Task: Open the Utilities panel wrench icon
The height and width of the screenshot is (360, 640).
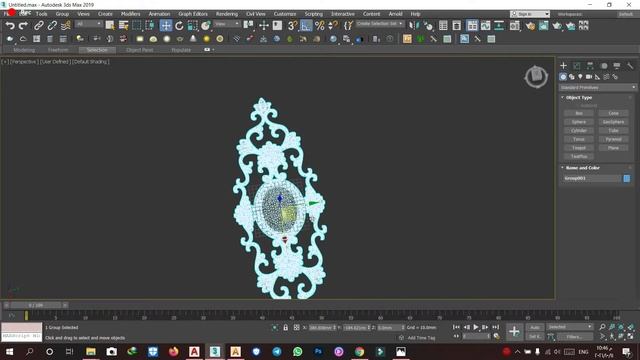Action: click(630, 66)
